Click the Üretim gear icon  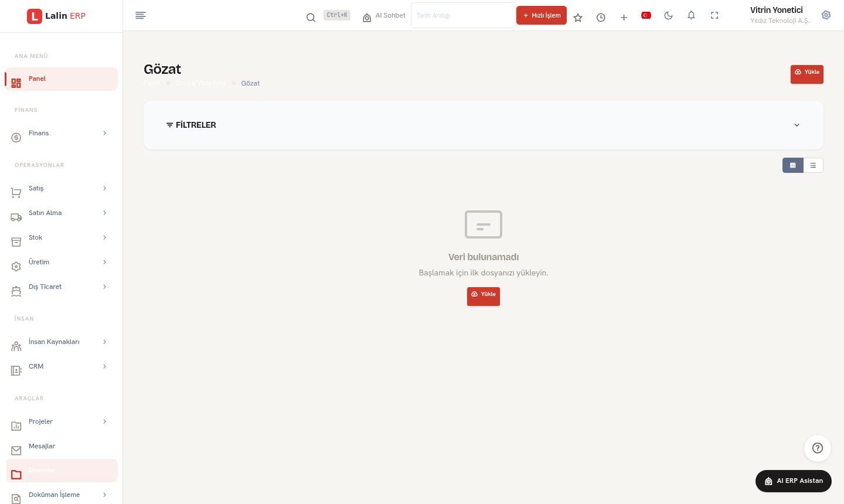click(16, 267)
